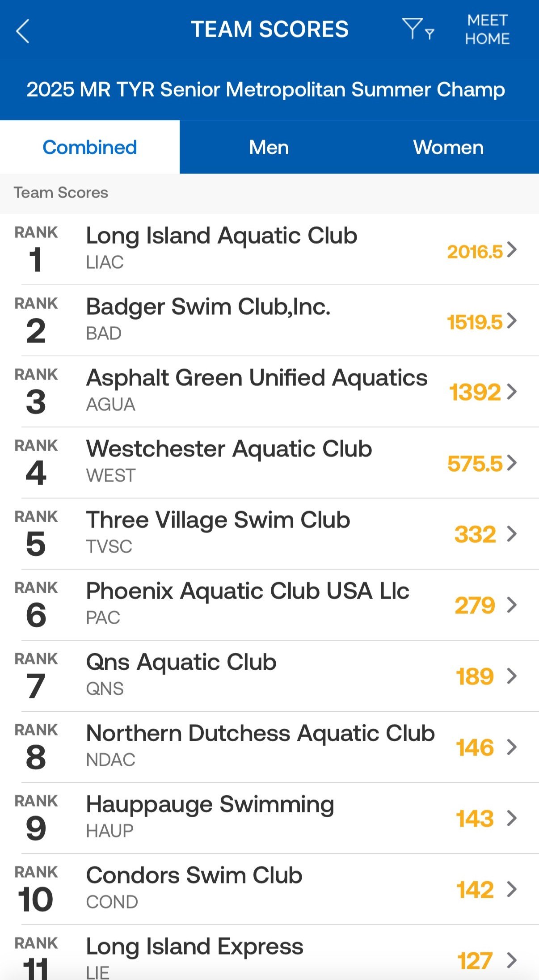Open the Westchester Aquatic Club row chevron
Screen dimensions: 539x980
pyautogui.click(x=512, y=463)
